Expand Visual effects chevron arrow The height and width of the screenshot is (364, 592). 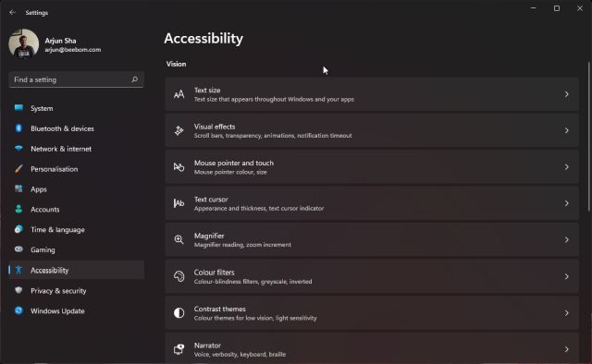tap(567, 130)
